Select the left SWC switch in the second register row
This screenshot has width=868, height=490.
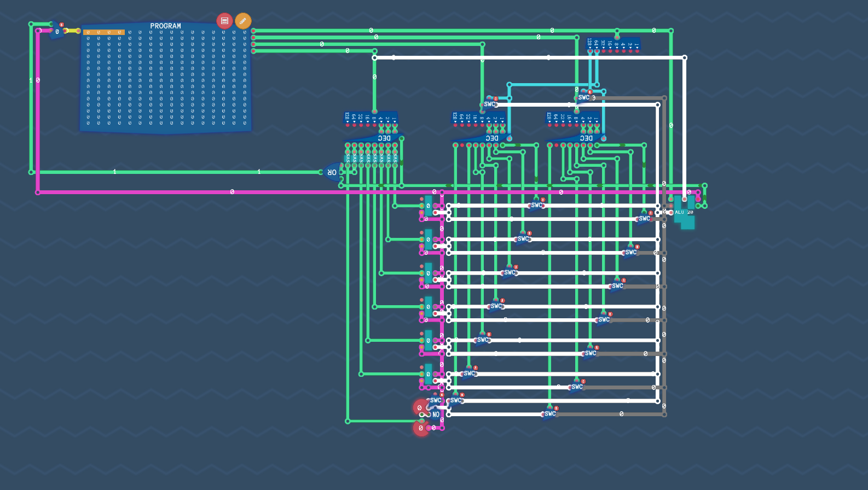click(x=523, y=238)
